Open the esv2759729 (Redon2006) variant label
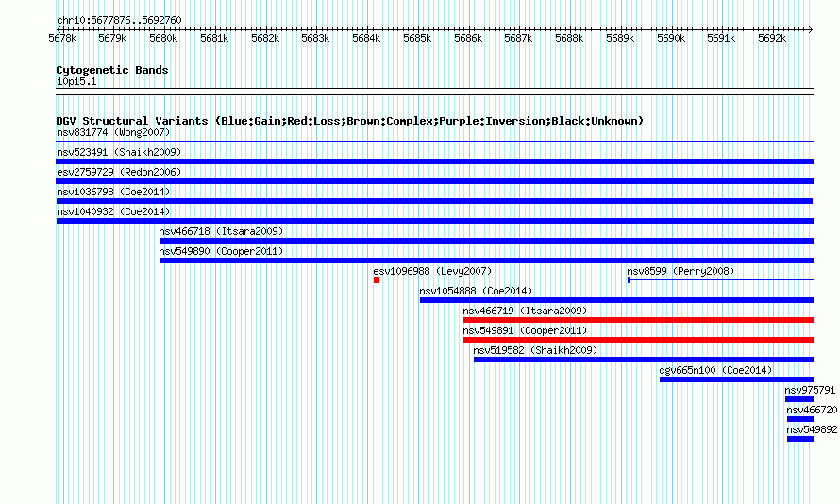This screenshot has width=840, height=504. (x=119, y=172)
